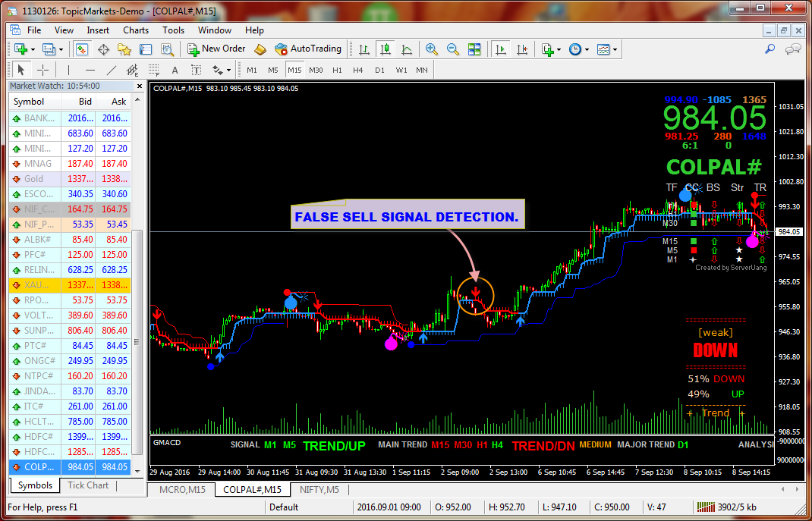The height and width of the screenshot is (521, 812).
Task: Switch chart to bar chart mode
Action: 364,49
